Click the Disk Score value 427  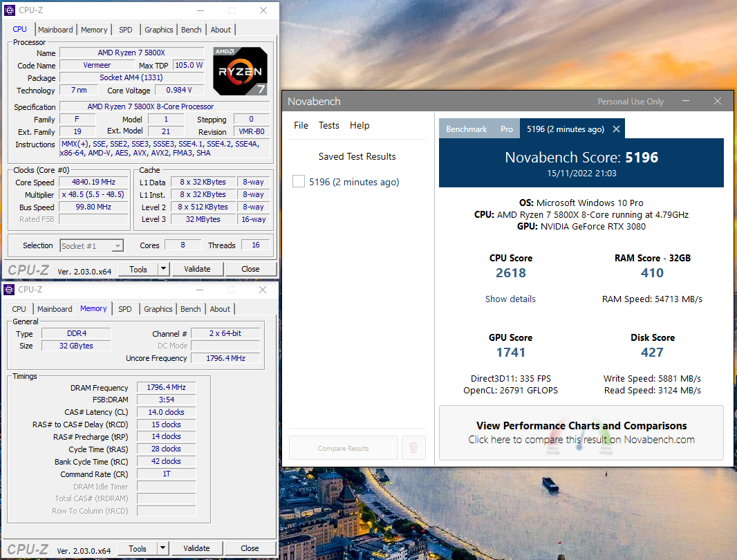[x=653, y=352]
